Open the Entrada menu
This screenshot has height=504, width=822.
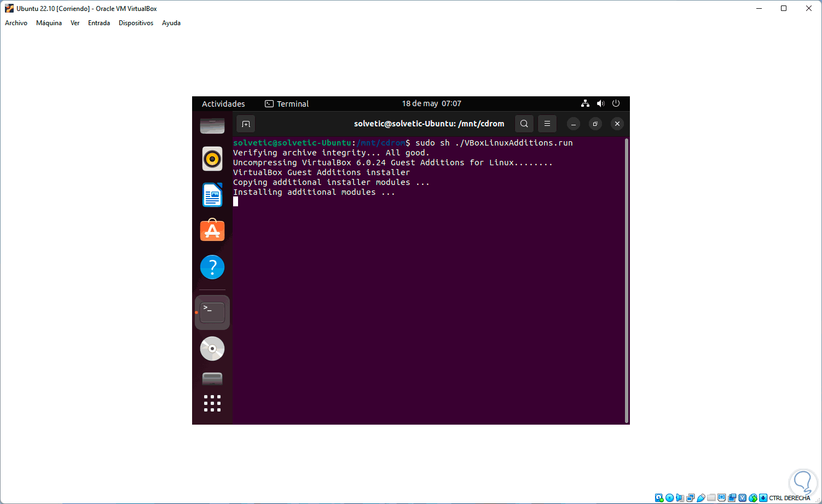pos(99,23)
